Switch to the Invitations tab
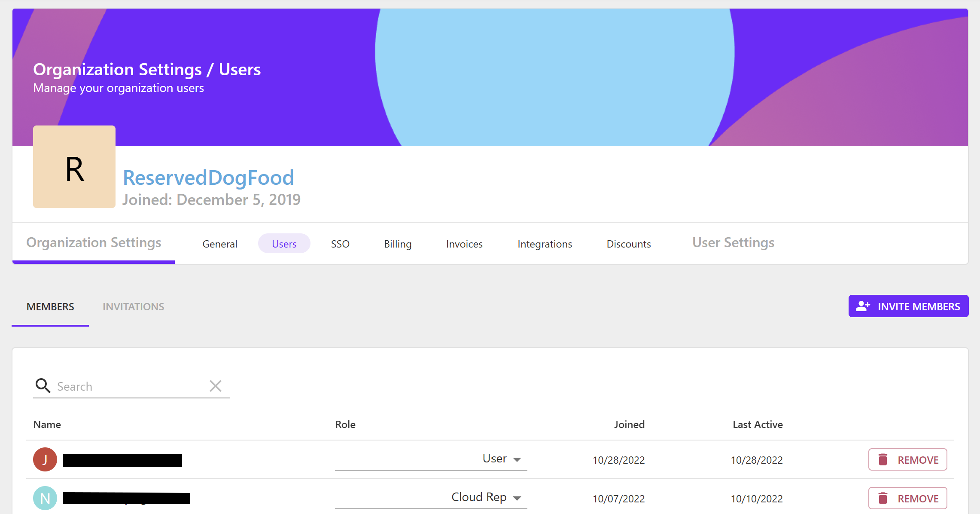Image resolution: width=980 pixels, height=514 pixels. coord(133,307)
